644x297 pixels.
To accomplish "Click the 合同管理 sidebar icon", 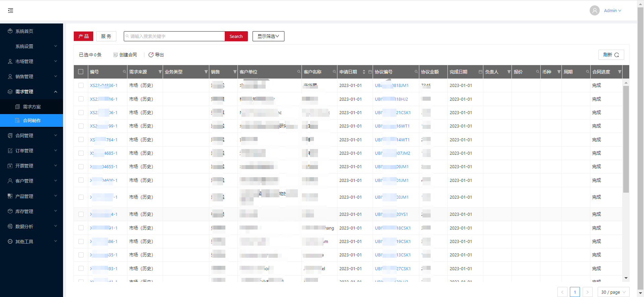I will (x=10, y=136).
